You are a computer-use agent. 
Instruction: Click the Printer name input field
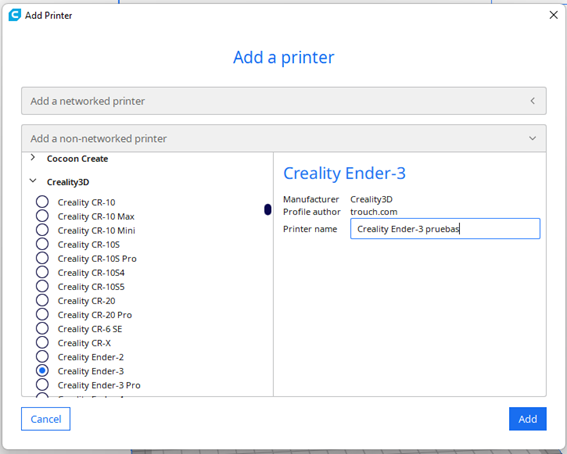445,229
